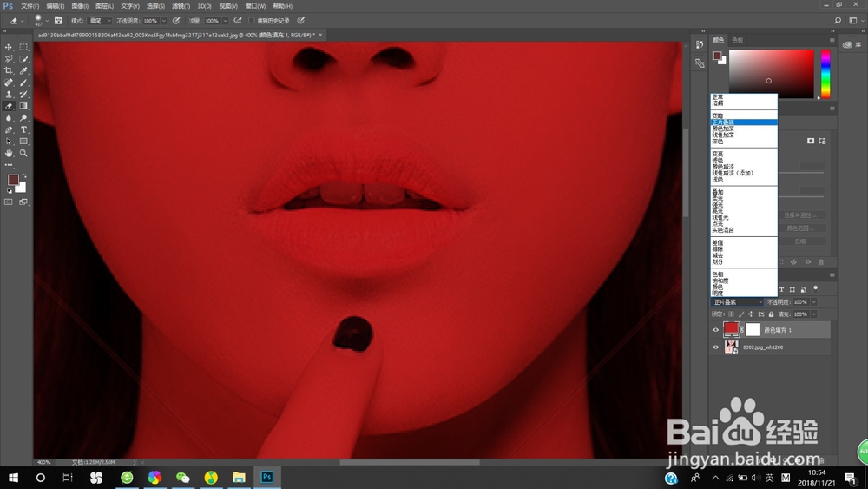Open the 滤镜(T) menu
Screen dimensions: 868x489
(x=181, y=6)
